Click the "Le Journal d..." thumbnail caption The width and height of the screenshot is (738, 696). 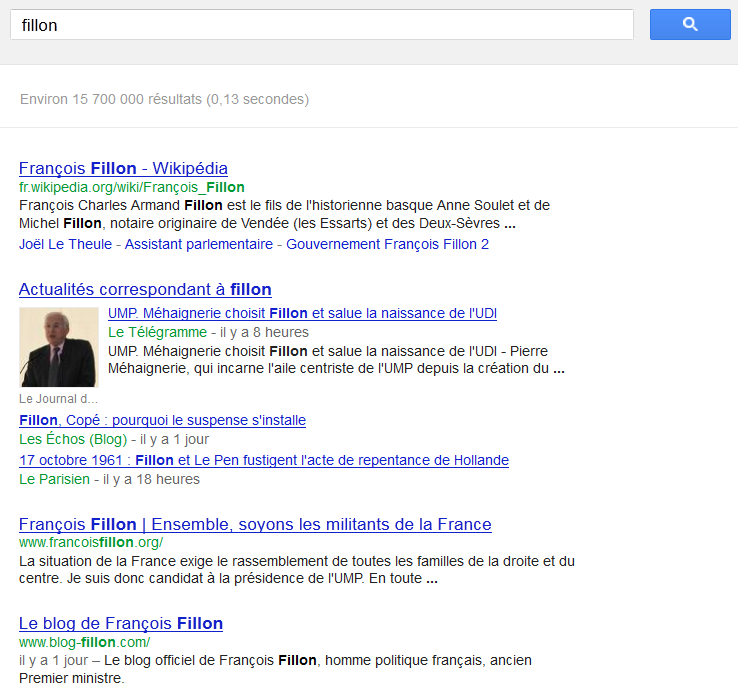tap(58, 398)
